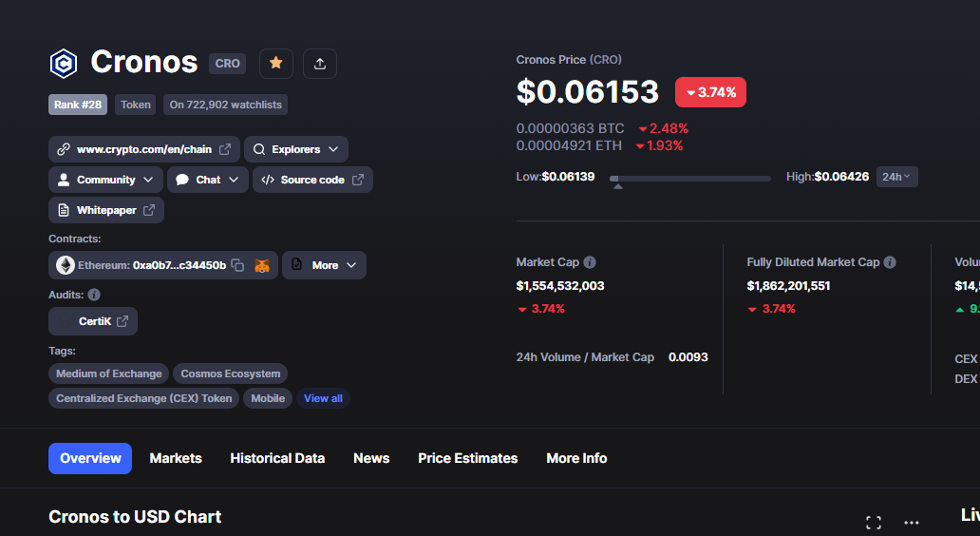Click the share upload icon next to CRO
The width and height of the screenshot is (980, 536).
(x=319, y=63)
